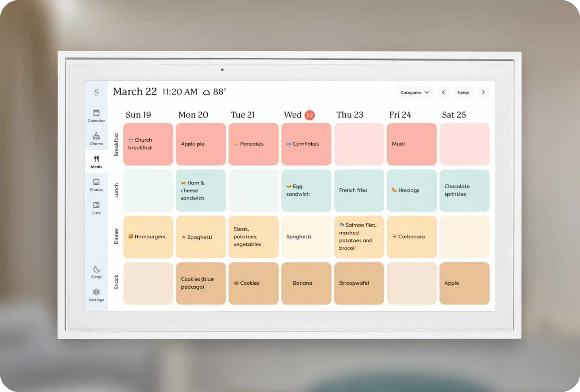Select the Breakfast row Sunday cell

pyautogui.click(x=147, y=144)
